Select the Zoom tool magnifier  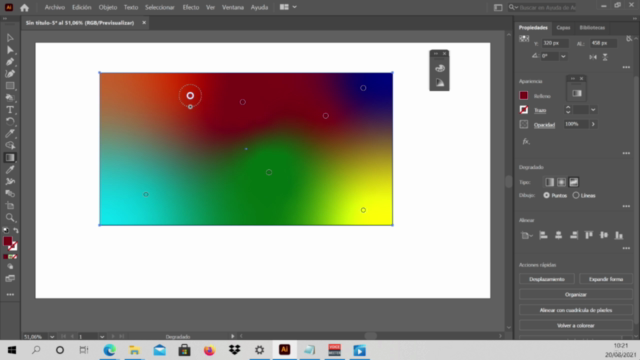[x=10, y=218]
